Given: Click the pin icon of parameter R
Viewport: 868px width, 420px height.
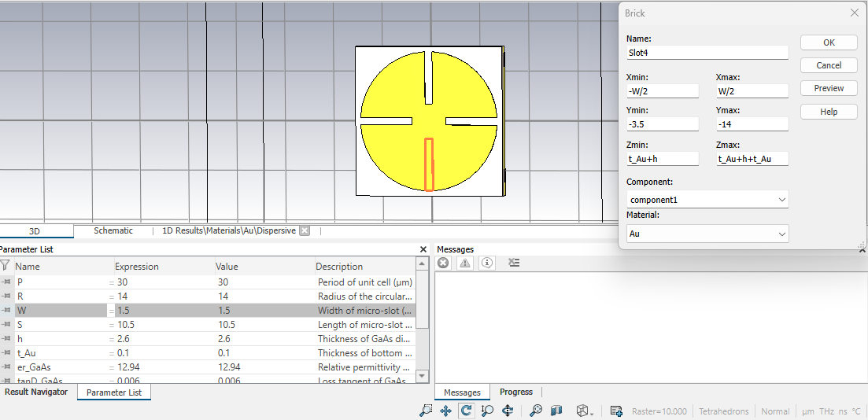Looking at the screenshot, I should pos(6,296).
